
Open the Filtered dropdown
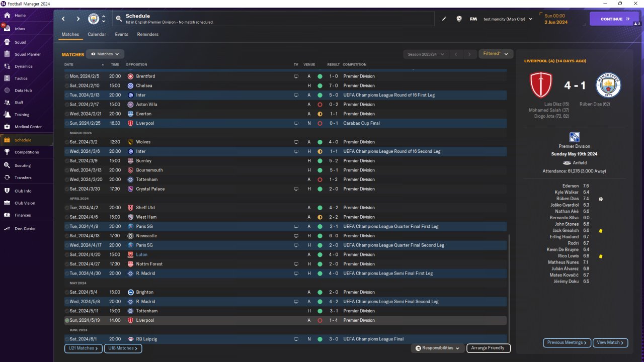tap(496, 54)
